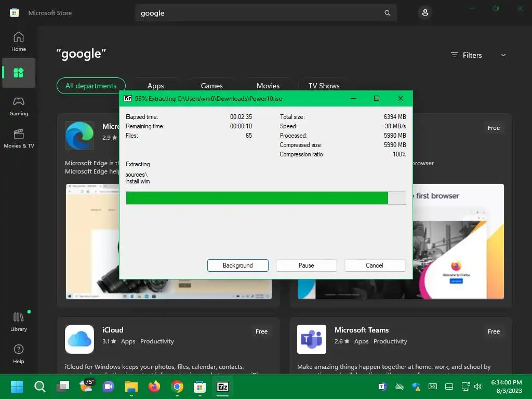The width and height of the screenshot is (532, 399).
Task: Select the Movies filter tab
Action: (268, 86)
